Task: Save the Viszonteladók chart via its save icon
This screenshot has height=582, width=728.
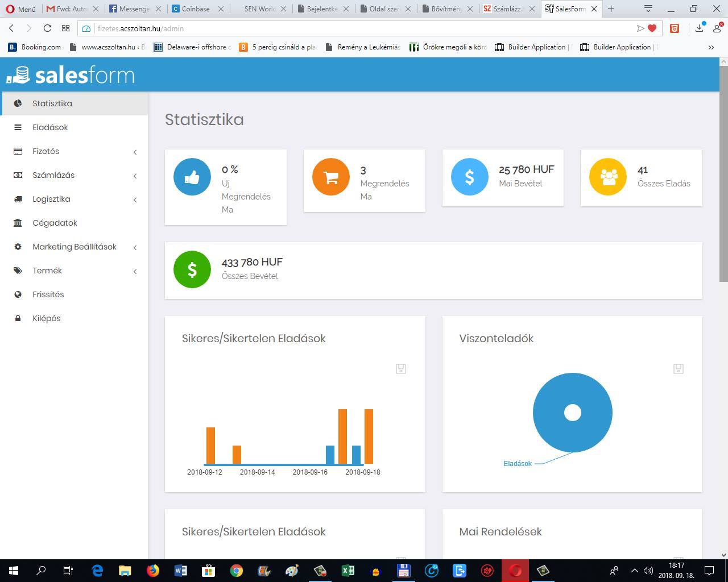Action: point(678,369)
